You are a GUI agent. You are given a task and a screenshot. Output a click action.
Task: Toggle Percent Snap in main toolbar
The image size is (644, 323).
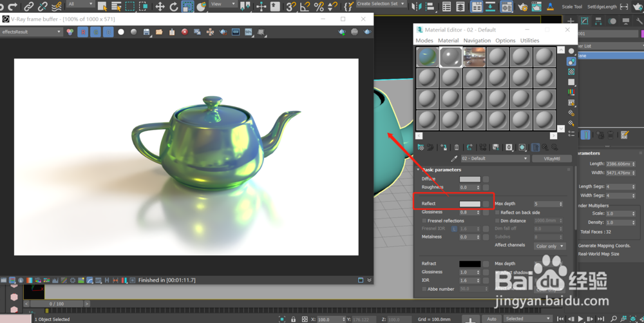[x=319, y=6]
